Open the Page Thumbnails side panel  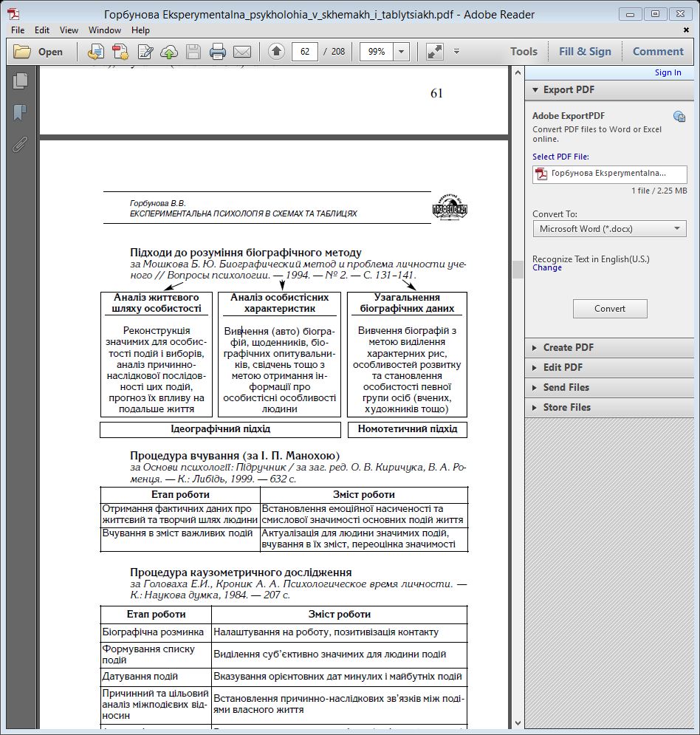point(20,81)
